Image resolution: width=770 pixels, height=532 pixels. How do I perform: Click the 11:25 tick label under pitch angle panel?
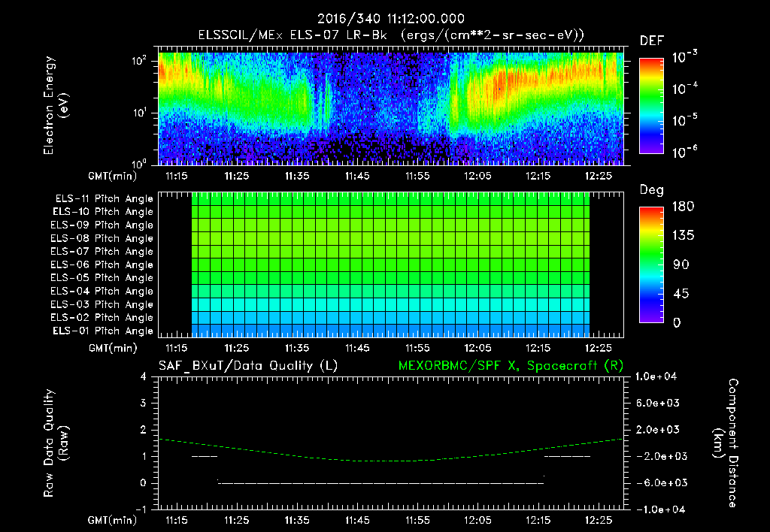pyautogui.click(x=237, y=349)
